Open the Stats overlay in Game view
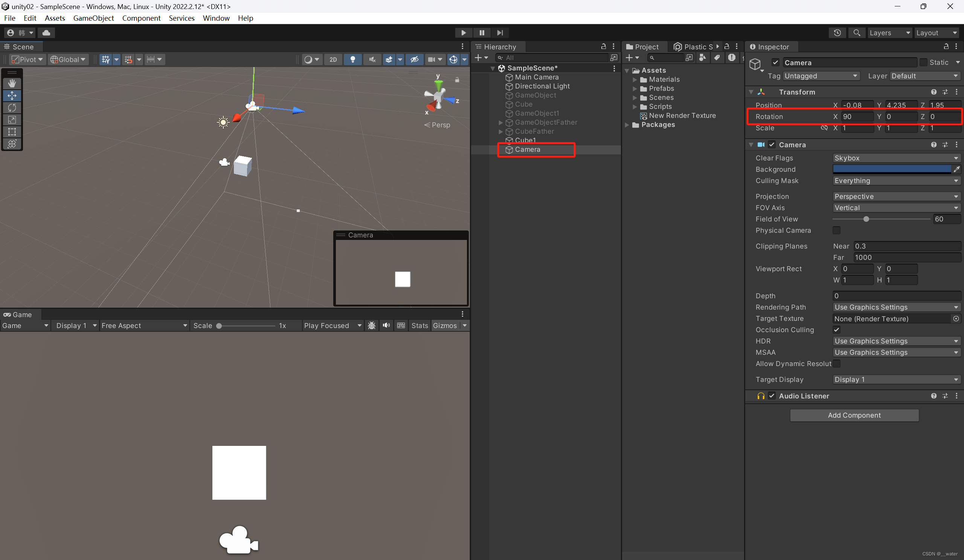This screenshot has width=964, height=560. pyautogui.click(x=419, y=325)
